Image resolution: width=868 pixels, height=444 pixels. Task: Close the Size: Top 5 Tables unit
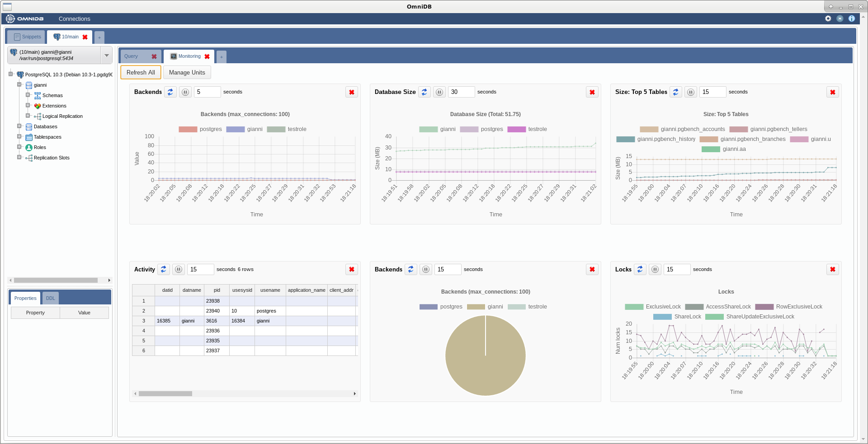pos(833,92)
